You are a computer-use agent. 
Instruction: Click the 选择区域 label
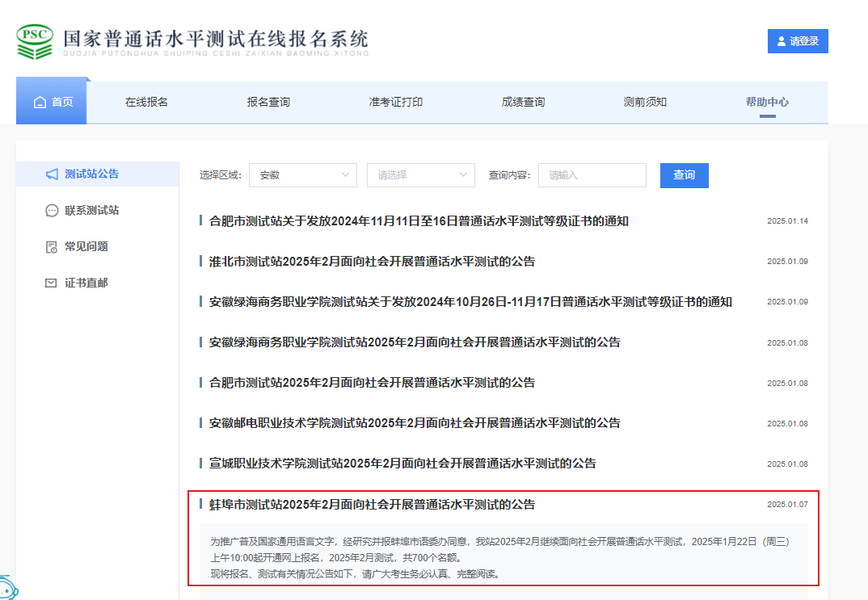(x=221, y=175)
